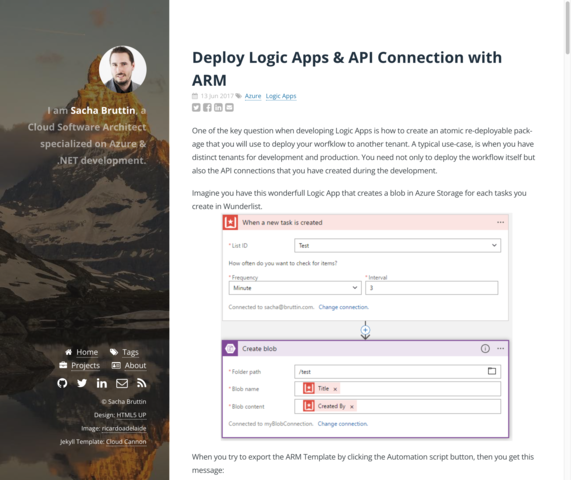Open the email contact icon in sidebar

(x=122, y=383)
